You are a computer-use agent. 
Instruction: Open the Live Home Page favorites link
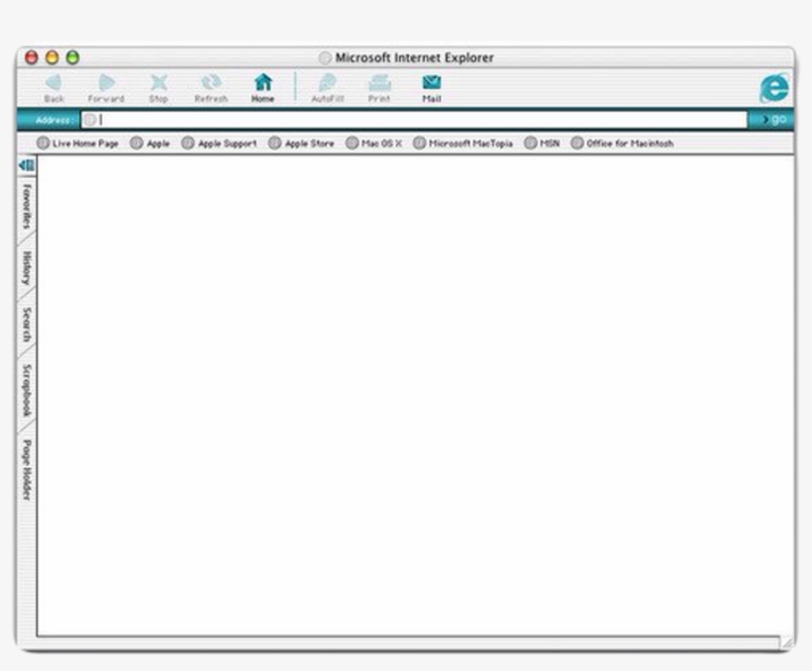pos(77,144)
